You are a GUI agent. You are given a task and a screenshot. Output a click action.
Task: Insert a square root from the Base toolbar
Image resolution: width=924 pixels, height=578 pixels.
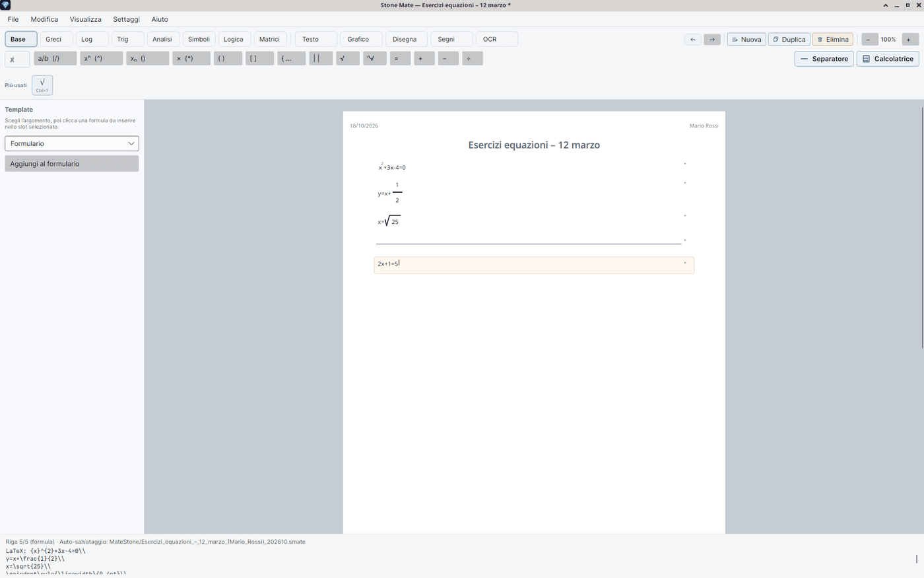click(348, 59)
